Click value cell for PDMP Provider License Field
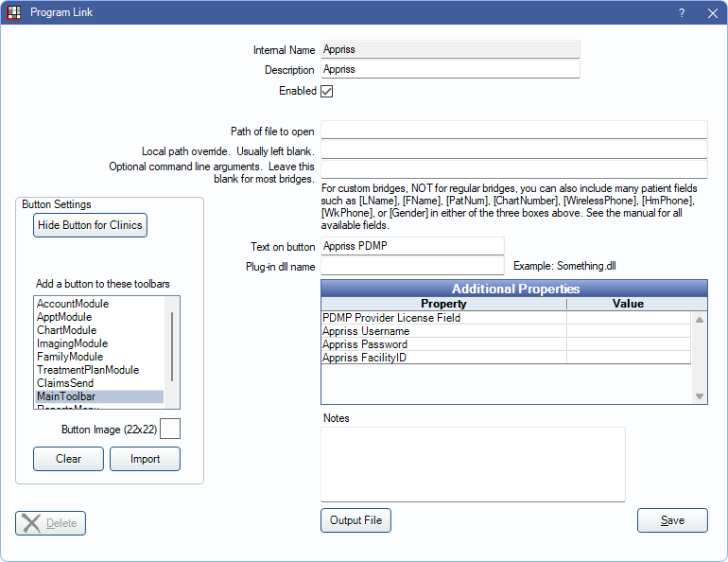The height and width of the screenshot is (562, 728). point(629,318)
